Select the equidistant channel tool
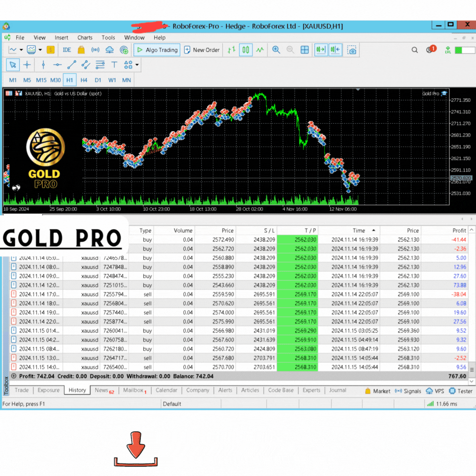 (x=86, y=65)
